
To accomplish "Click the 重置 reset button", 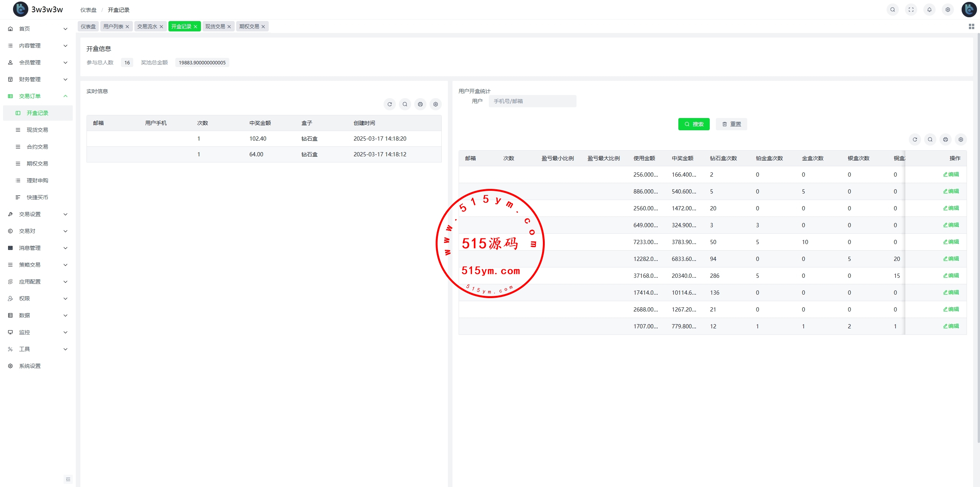I will tap(731, 124).
